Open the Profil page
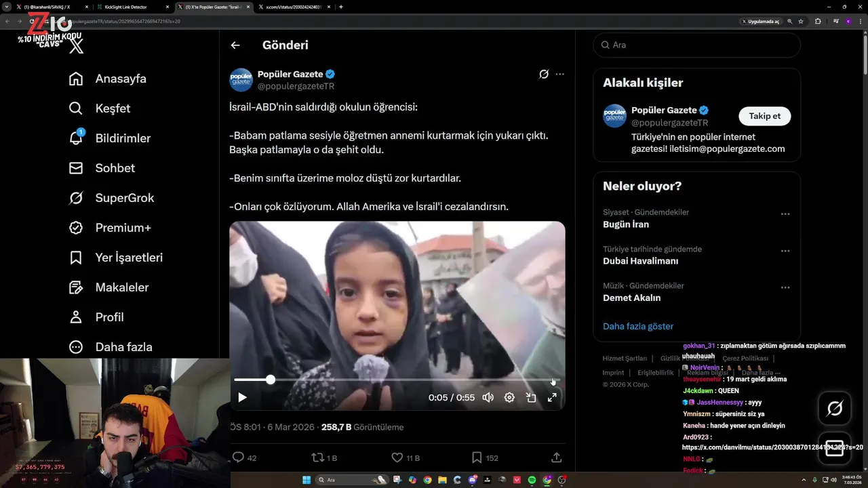 pyautogui.click(x=96, y=317)
